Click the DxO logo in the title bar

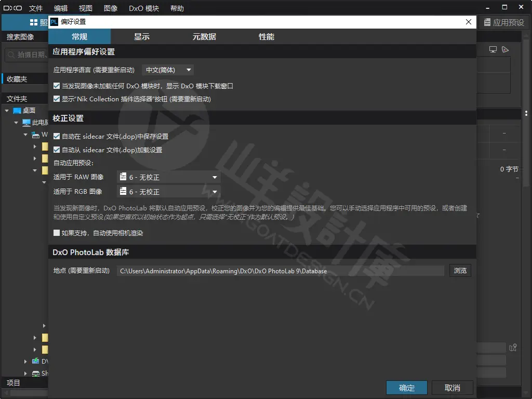pos(13,8)
